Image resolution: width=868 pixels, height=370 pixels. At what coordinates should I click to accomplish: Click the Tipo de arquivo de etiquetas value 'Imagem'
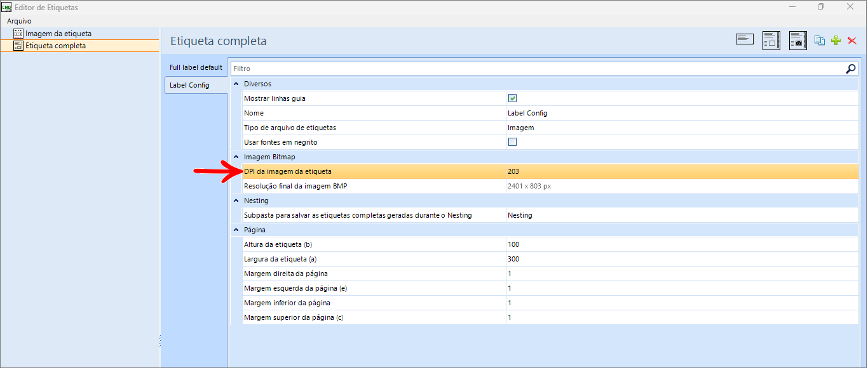click(x=521, y=128)
